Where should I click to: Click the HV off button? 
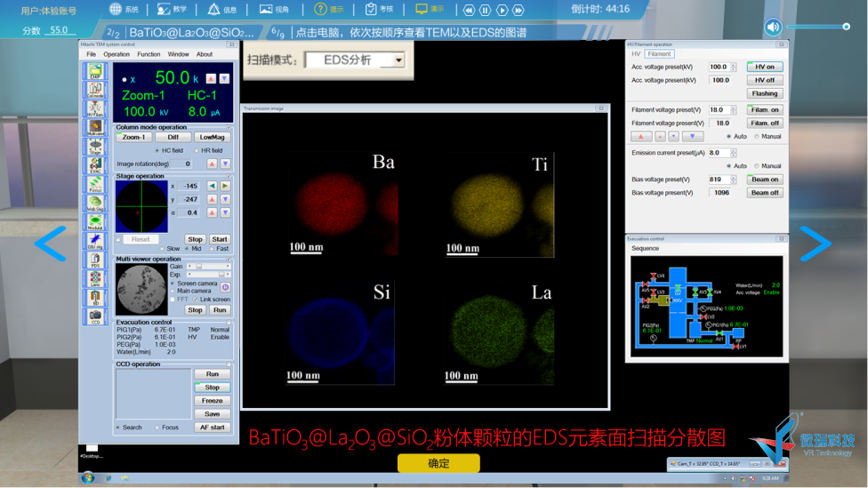pyautogui.click(x=765, y=80)
